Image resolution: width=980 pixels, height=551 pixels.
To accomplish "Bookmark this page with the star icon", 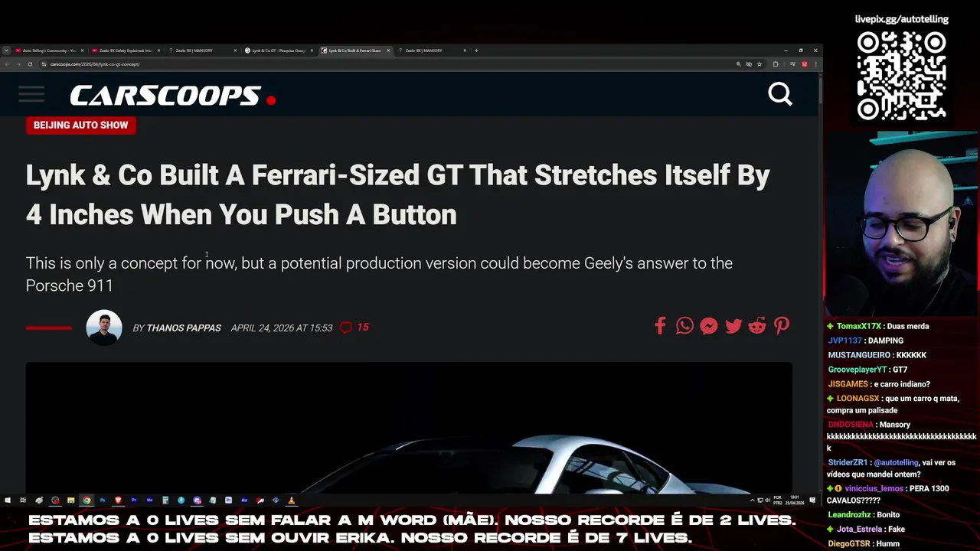I will (x=759, y=64).
